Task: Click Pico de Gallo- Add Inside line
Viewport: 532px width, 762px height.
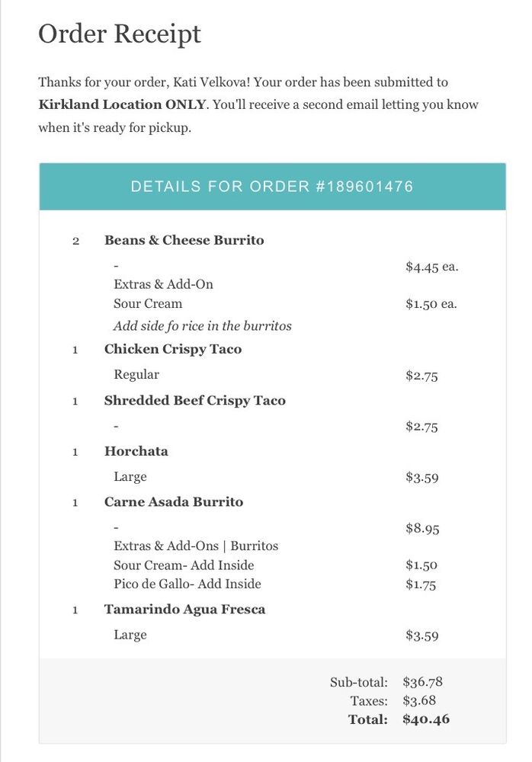Action: click(187, 584)
